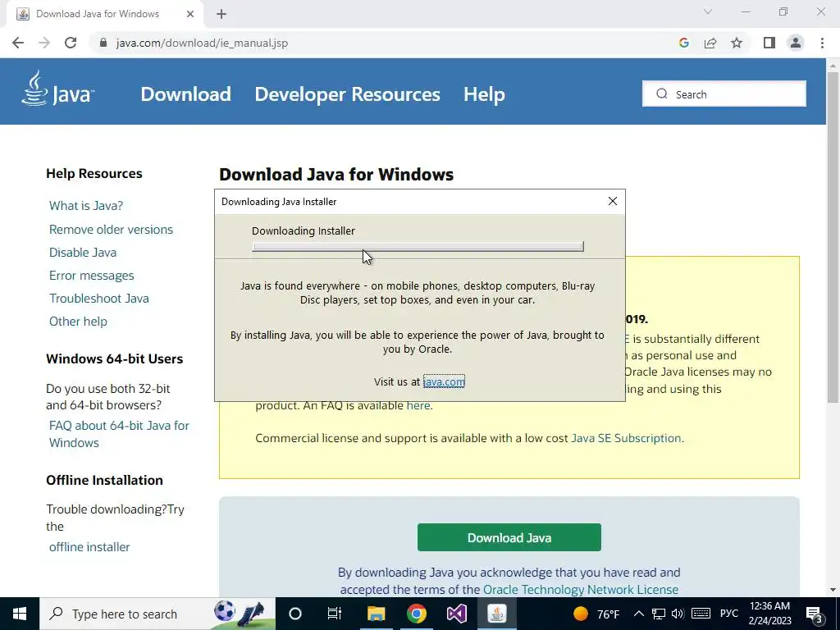
Task: Open Cortana circle on taskbar
Action: (x=295, y=614)
